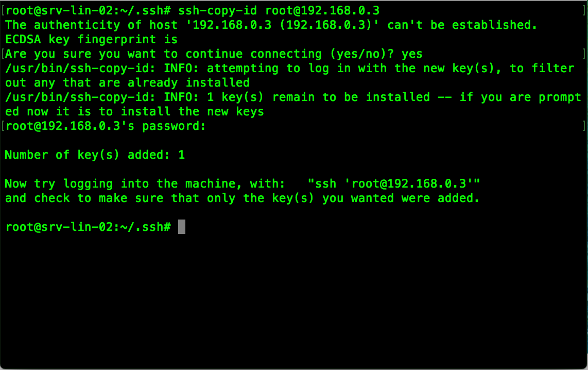Image resolution: width=588 pixels, height=370 pixels.
Task: Click the bottom root@srv-lin-02 shell prompt
Action: [x=88, y=227]
